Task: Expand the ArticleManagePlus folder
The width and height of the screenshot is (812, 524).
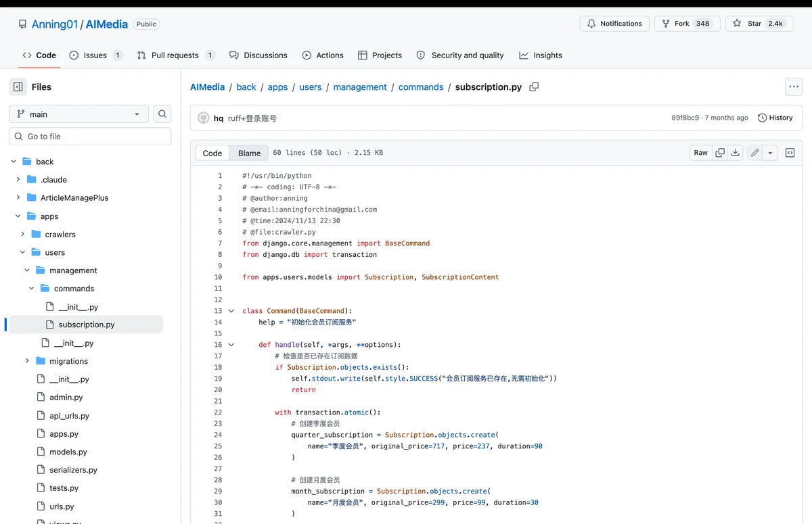Action: tap(18, 197)
